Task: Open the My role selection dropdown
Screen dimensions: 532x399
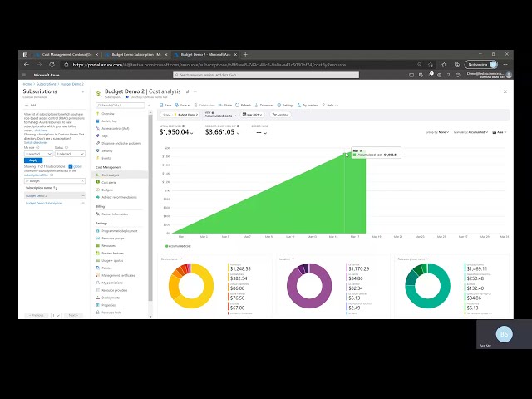Action: tap(38, 154)
